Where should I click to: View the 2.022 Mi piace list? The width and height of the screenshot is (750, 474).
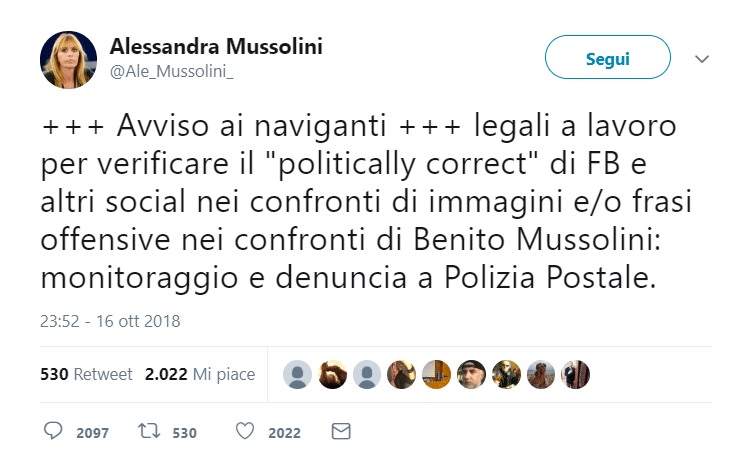point(199,374)
